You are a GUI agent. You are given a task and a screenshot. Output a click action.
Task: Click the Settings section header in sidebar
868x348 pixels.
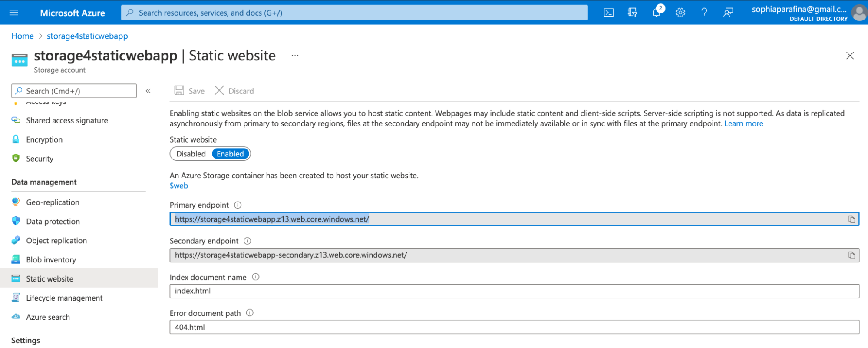(x=26, y=340)
